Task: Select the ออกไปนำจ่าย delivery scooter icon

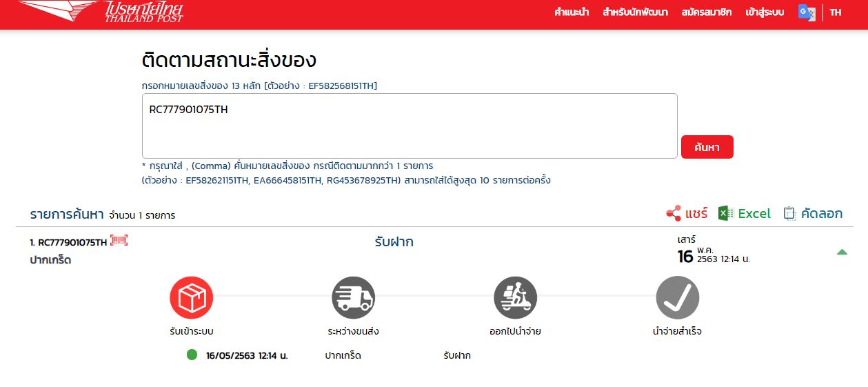Action: (x=515, y=298)
